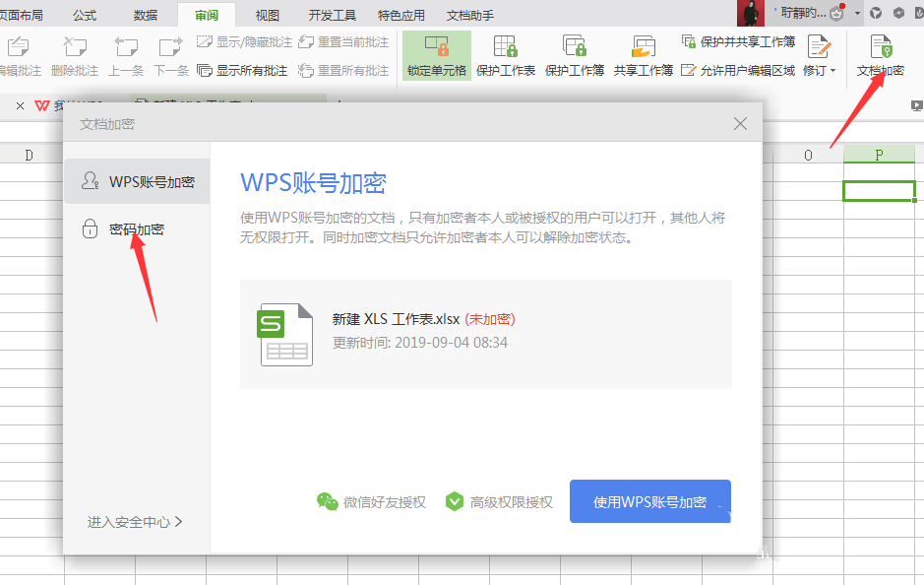Click the hexagon icon in title bar

(898, 13)
